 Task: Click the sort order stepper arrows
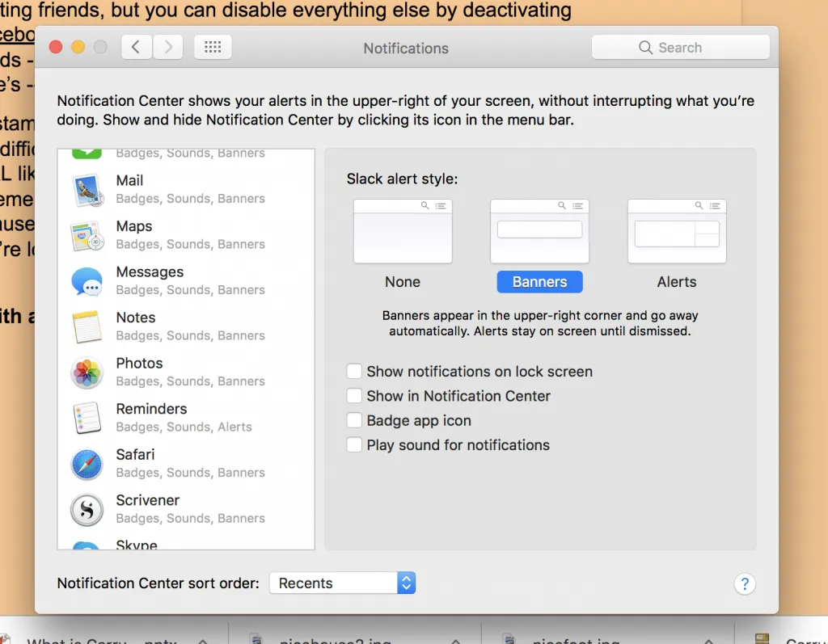tap(406, 583)
